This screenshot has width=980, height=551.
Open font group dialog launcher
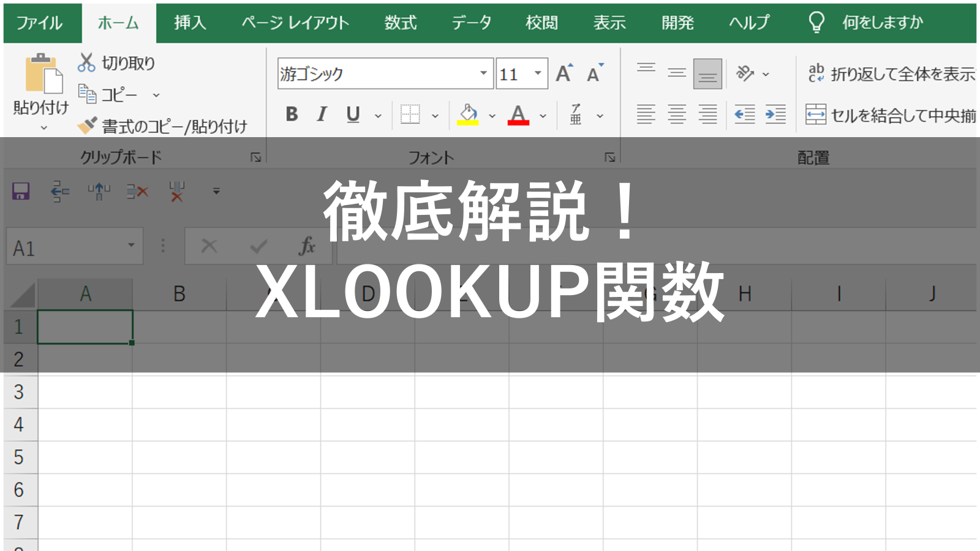pos(609,157)
